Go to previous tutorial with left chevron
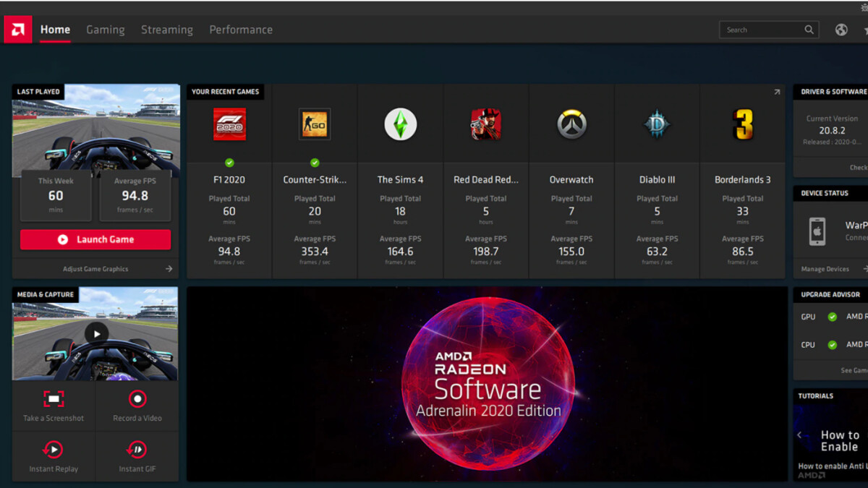Image resolution: width=868 pixels, height=488 pixels. coord(800,435)
